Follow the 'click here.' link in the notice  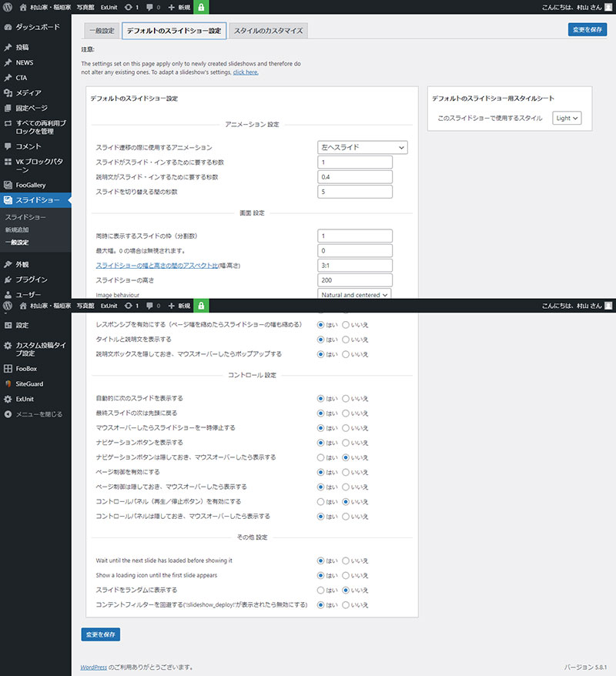[246, 72]
